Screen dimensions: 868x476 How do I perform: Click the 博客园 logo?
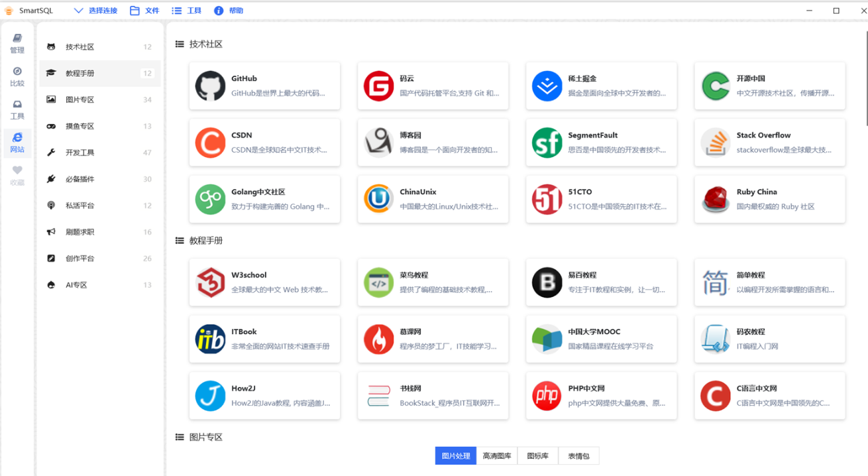coord(378,143)
